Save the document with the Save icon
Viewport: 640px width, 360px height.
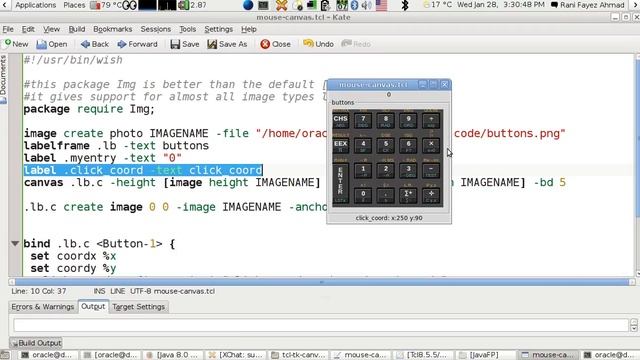pos(175,44)
